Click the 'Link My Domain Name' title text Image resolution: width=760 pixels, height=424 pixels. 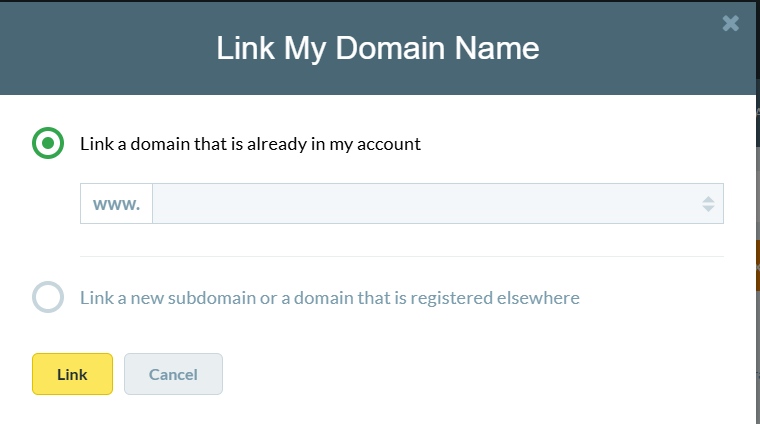tap(378, 49)
